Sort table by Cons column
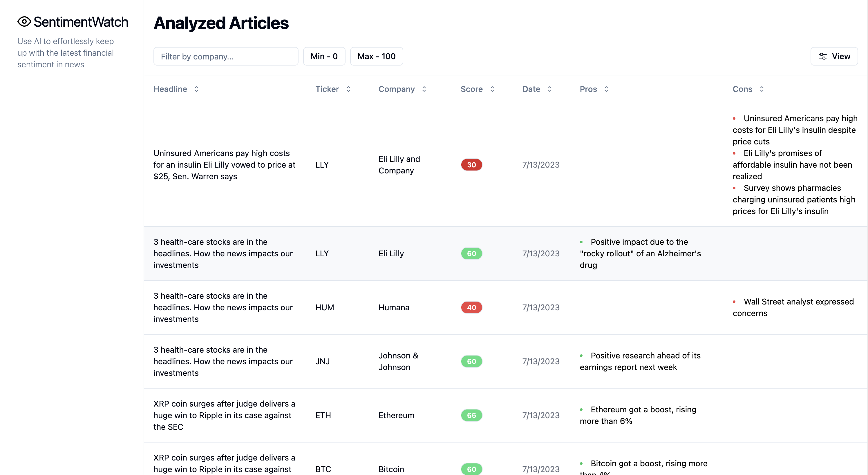Screen dimensions: 868x475 tap(748, 89)
